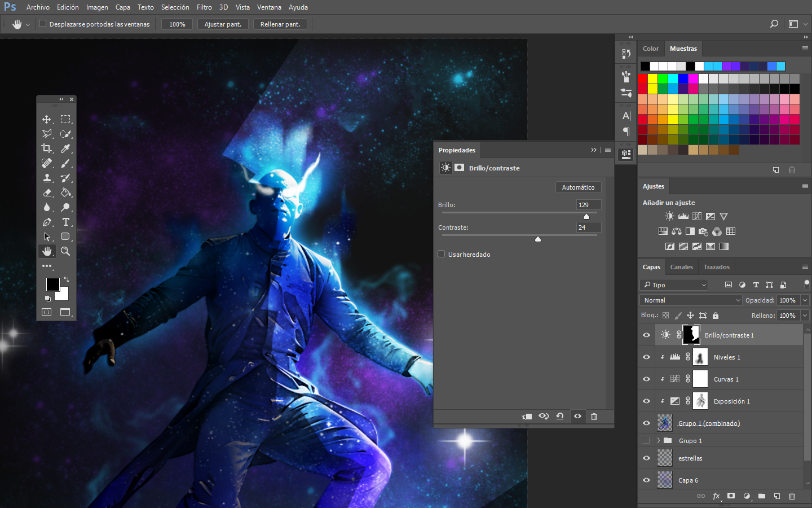The height and width of the screenshot is (508, 812).
Task: Select the Polygonal Lasso tool
Action: [47, 134]
